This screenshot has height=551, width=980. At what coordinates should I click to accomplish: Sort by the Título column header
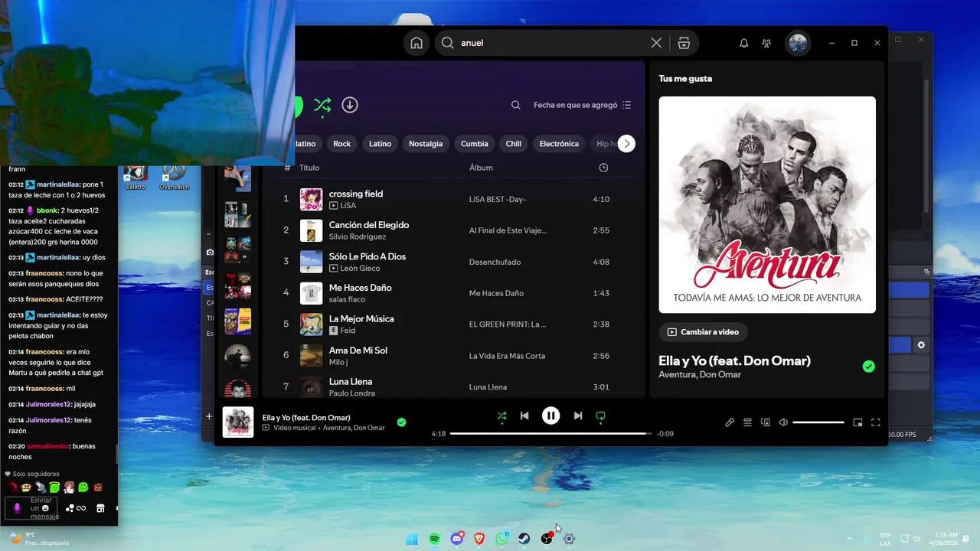[309, 168]
